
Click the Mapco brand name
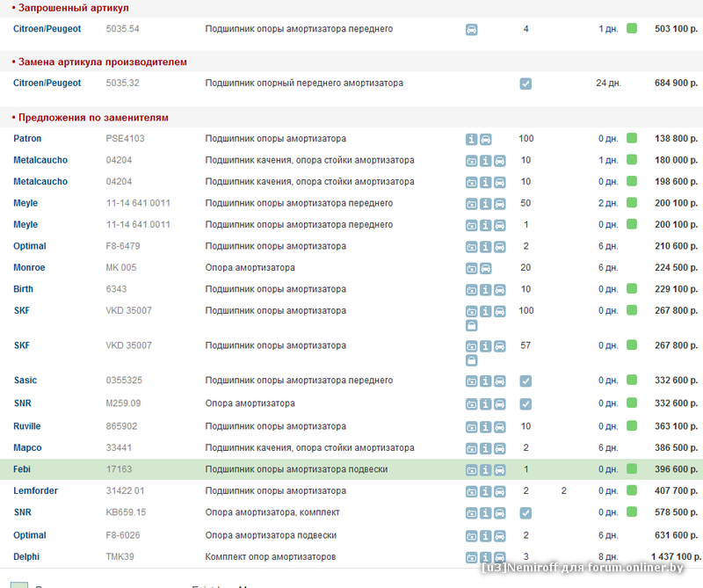coord(27,447)
